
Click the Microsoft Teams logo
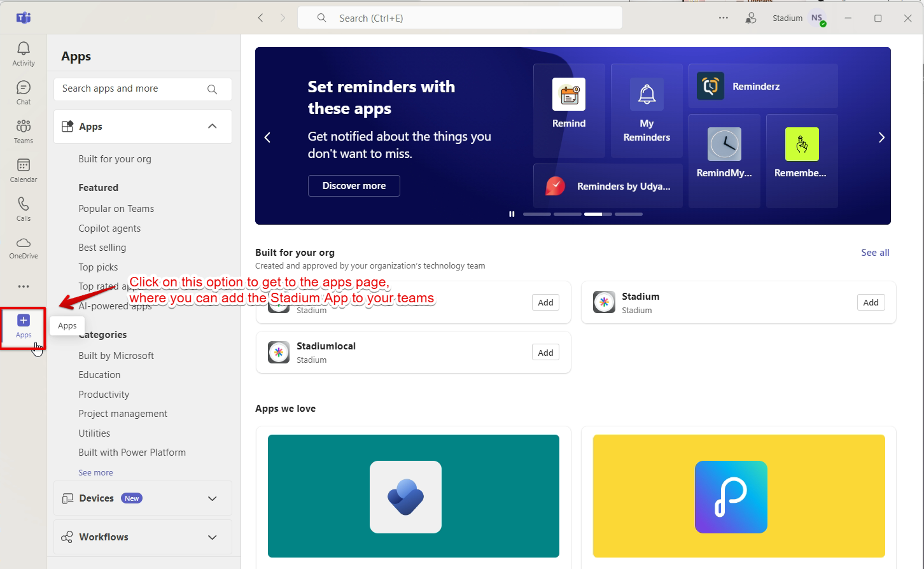click(x=24, y=18)
